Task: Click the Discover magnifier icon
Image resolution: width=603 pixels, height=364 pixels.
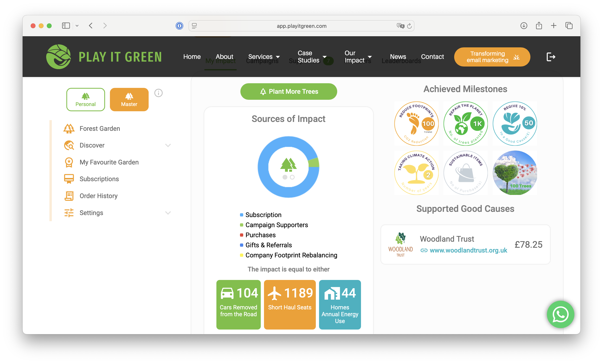Action: tap(69, 145)
